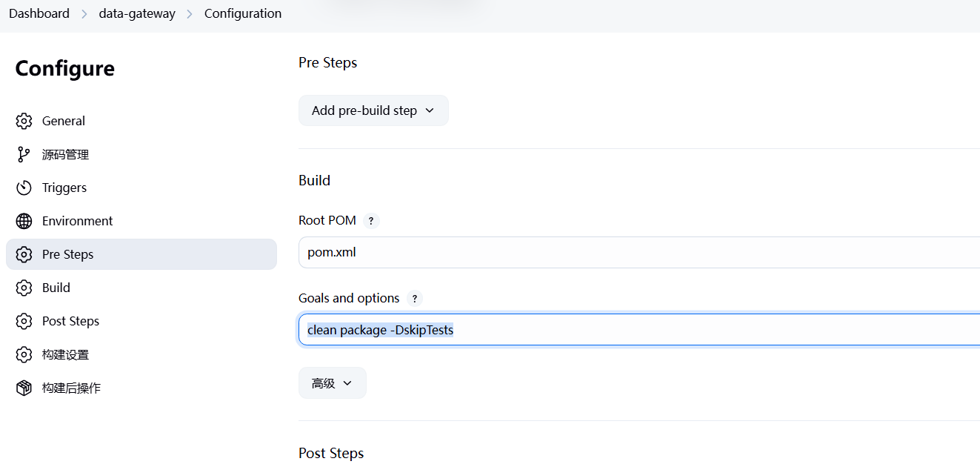Open Configuration breadcrumb item
This screenshot has height=467, width=980.
click(243, 13)
